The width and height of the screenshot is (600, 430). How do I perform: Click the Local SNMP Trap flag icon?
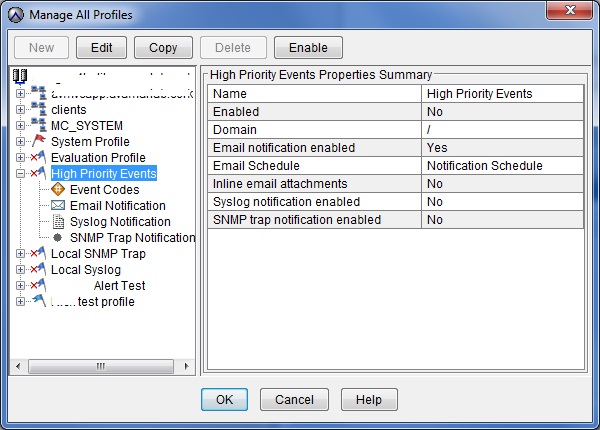pyautogui.click(x=38, y=253)
